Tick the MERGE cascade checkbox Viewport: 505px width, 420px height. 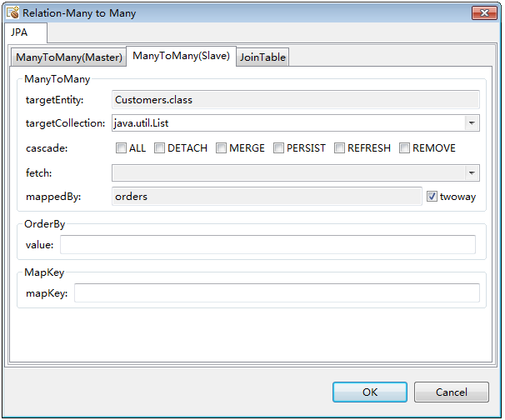(222, 148)
